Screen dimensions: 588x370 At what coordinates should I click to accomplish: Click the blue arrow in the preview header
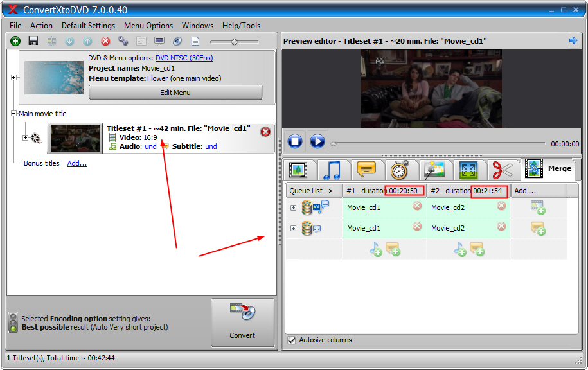[573, 40]
